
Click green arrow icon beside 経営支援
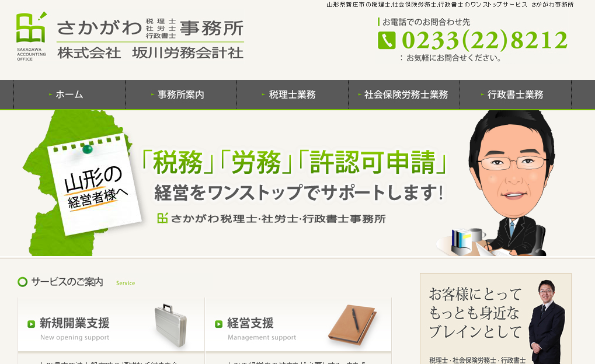218,324
